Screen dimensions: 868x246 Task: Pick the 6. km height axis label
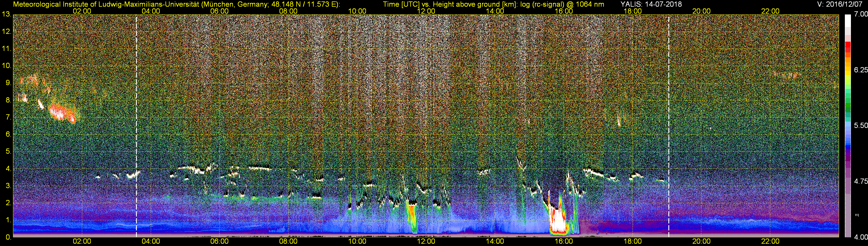tap(8, 135)
